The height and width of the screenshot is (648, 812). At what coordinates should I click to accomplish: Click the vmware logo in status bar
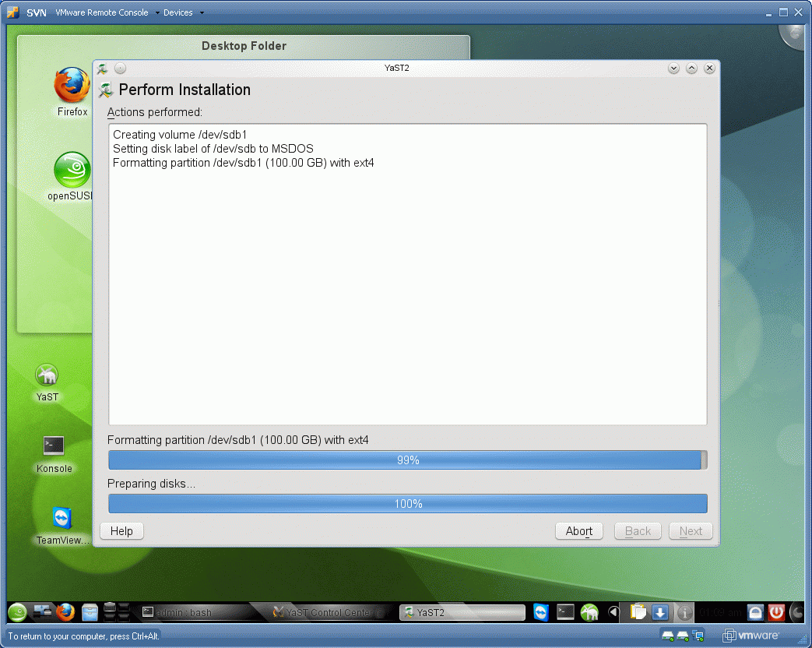tap(750, 636)
